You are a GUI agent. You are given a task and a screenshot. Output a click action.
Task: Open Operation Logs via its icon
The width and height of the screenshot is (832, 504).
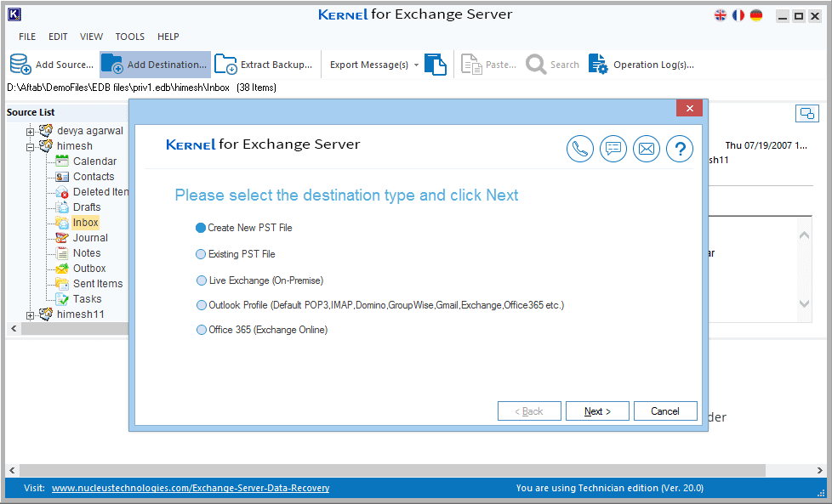(x=598, y=64)
